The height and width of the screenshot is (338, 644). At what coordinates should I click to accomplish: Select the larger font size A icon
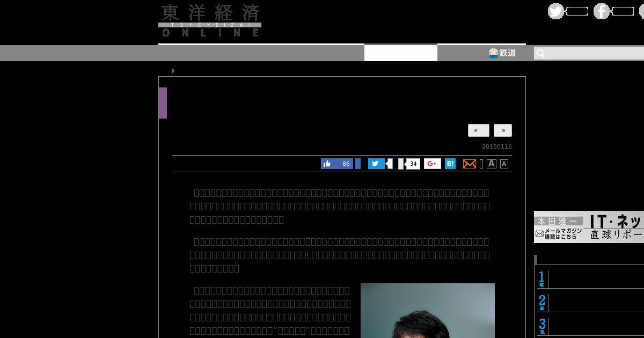tap(492, 164)
